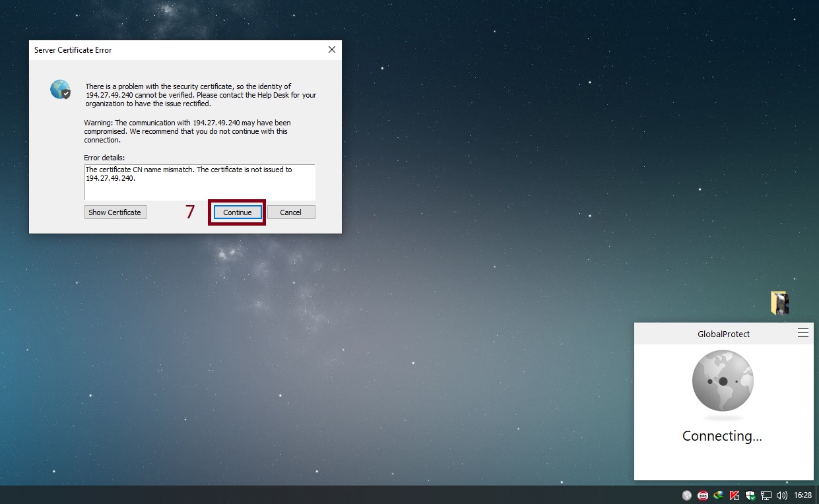Click the GlobalProtect panel title text
Screen dimensions: 819x504
point(723,334)
